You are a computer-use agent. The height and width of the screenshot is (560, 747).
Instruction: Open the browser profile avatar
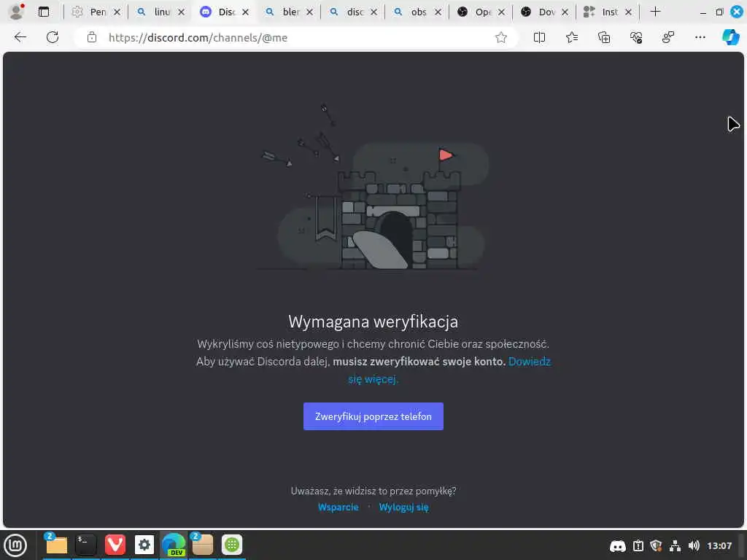click(x=16, y=12)
